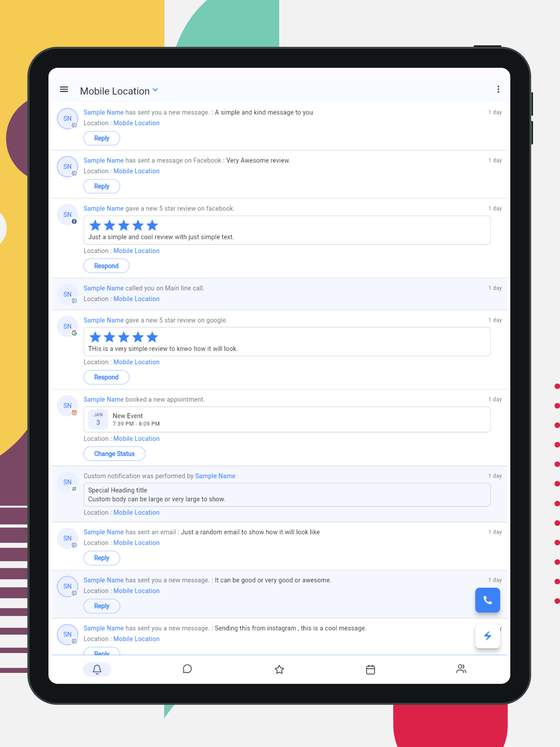Click the SN avatar with Facebook badge
This screenshot has width=560, height=747.
pyautogui.click(x=68, y=215)
